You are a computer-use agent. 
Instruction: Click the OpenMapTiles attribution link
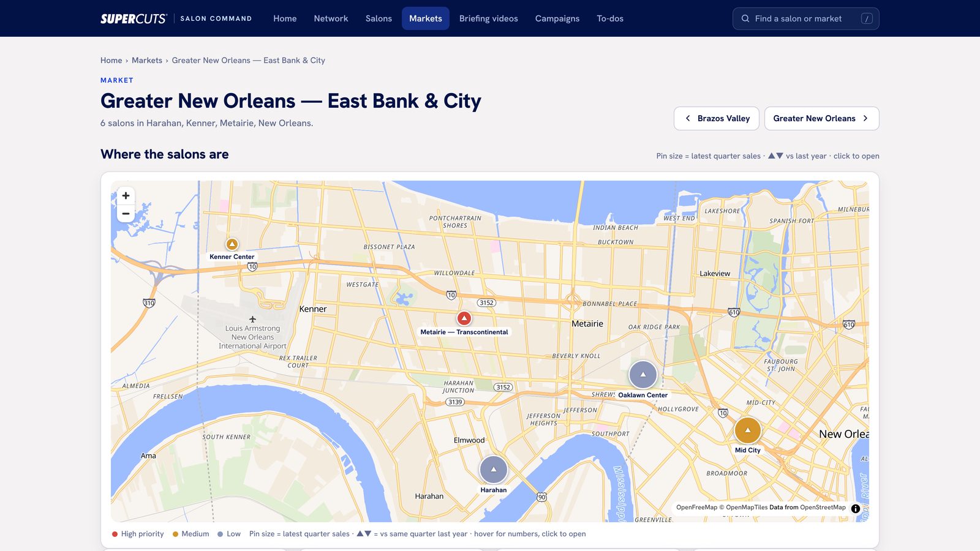(747, 507)
